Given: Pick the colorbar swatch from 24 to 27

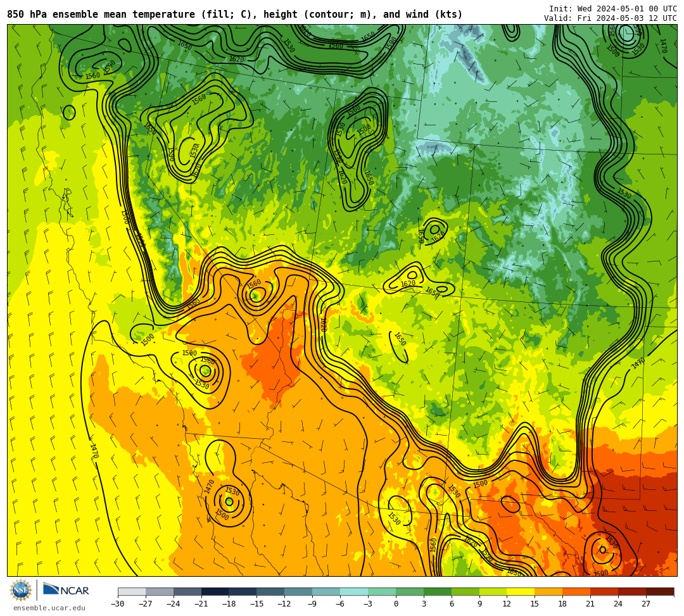Looking at the screenshot, I should (x=633, y=591).
